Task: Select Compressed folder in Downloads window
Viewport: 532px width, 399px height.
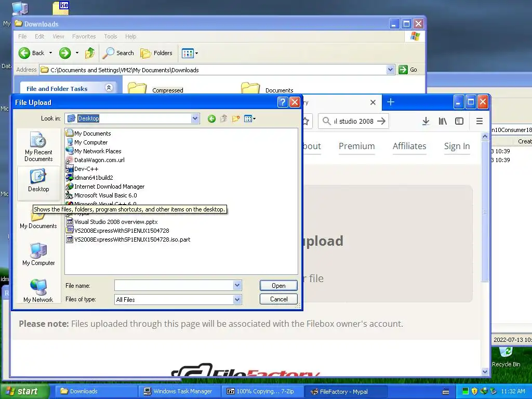Action: point(156,88)
